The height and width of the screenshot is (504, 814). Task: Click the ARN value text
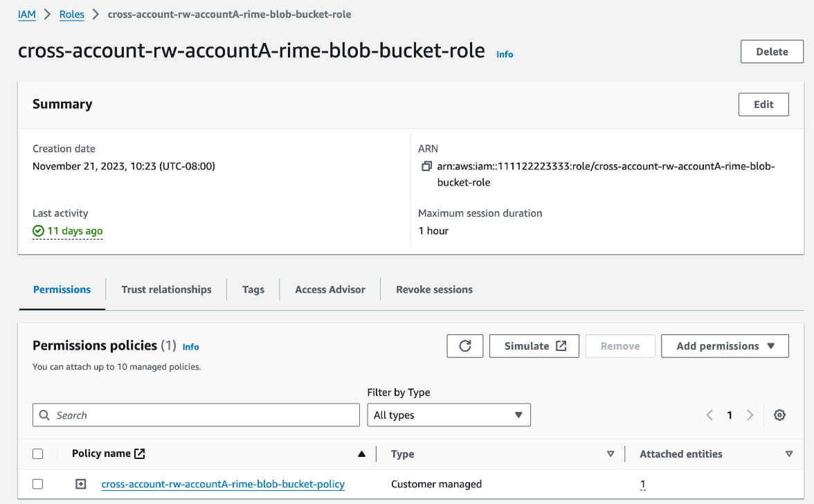[606, 174]
